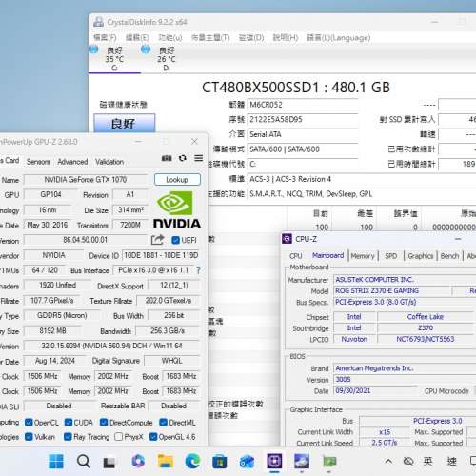Viewport: 476px width, 476px height.
Task: Switch to Graphics tab in CPU-Z
Action: [421, 256]
